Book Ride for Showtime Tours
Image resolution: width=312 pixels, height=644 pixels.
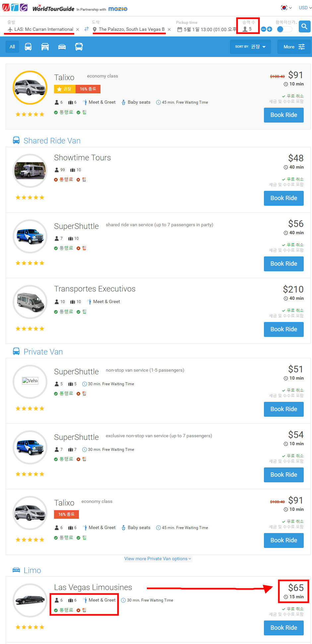point(284,198)
